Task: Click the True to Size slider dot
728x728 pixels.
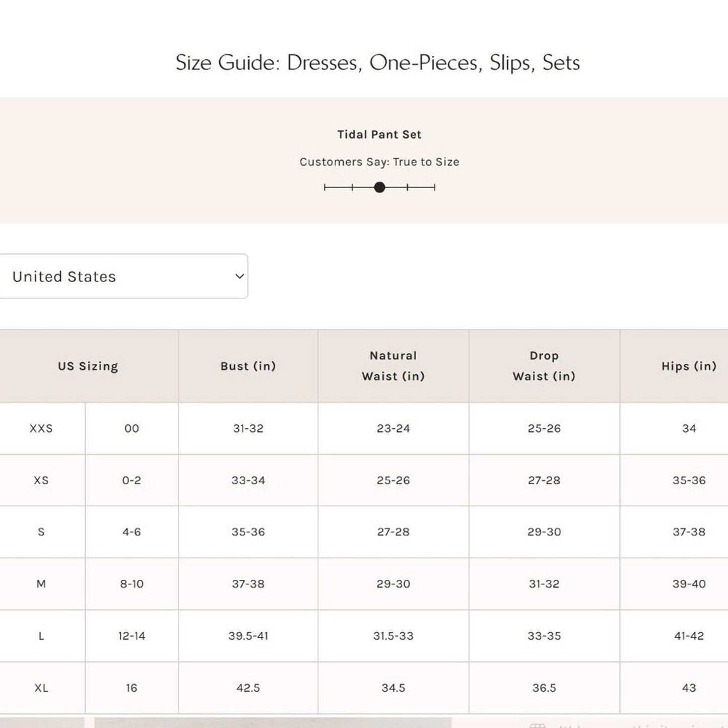Action: pyautogui.click(x=379, y=187)
